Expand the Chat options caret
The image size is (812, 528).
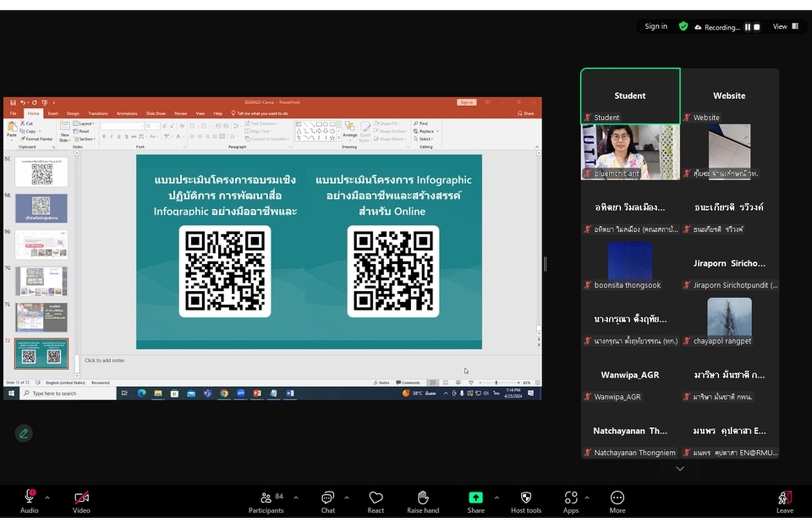[346, 498]
